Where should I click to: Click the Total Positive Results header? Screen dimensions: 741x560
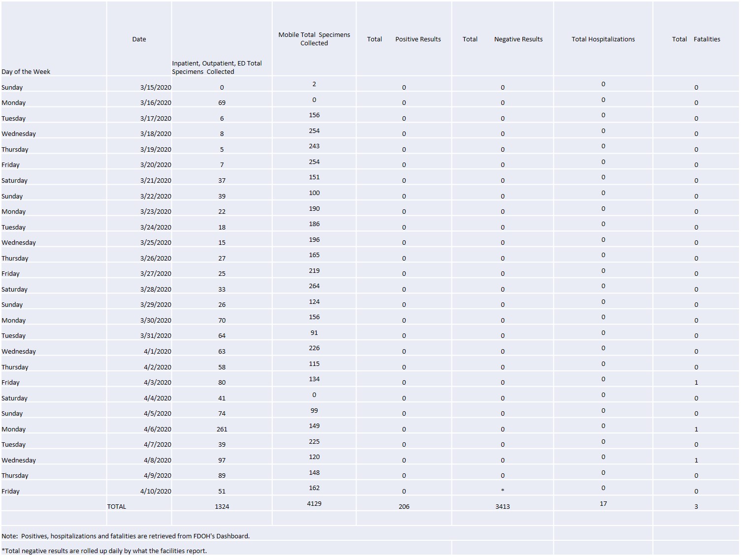[404, 39]
